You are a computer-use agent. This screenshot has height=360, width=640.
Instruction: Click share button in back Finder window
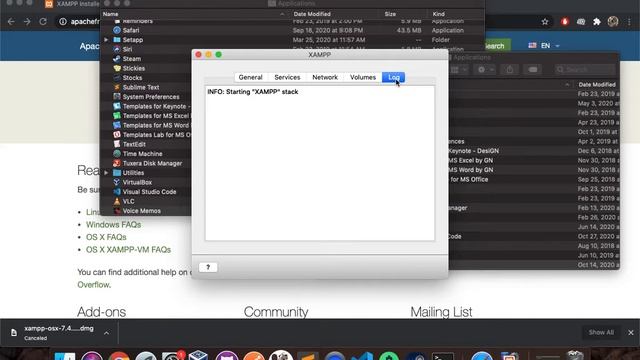pyautogui.click(x=510, y=70)
